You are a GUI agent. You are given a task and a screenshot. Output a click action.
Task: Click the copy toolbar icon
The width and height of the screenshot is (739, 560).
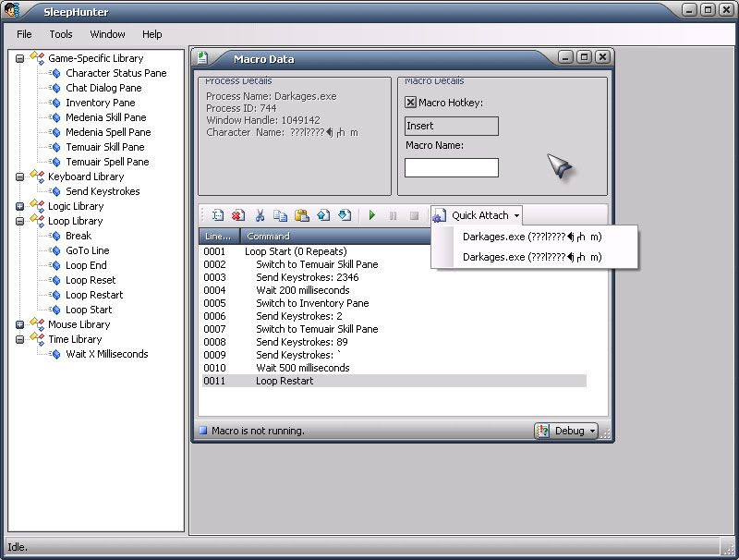click(x=281, y=215)
